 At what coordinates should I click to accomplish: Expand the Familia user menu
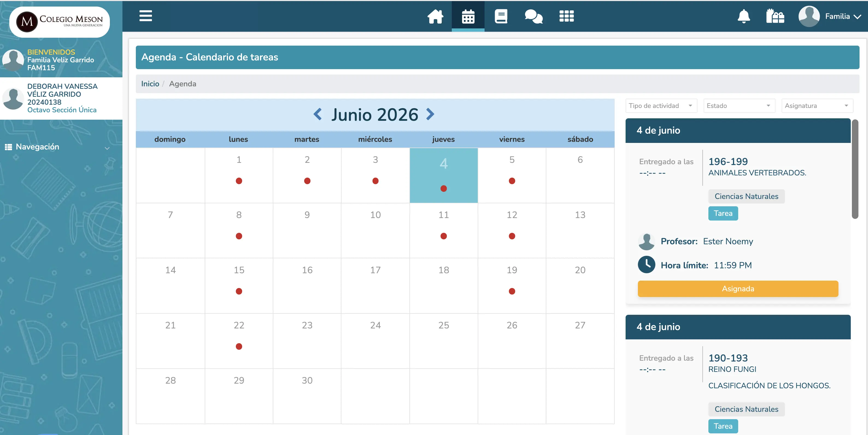coord(843,16)
